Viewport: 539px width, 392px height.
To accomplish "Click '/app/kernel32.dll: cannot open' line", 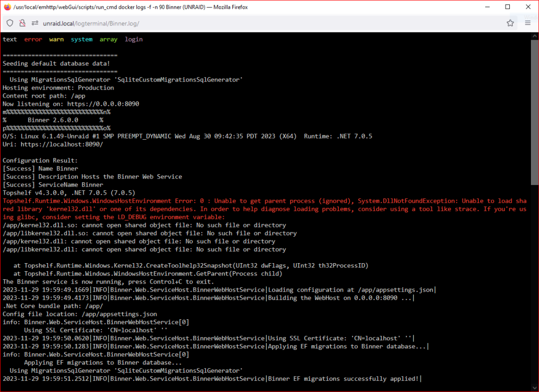I will click(x=139, y=242).
